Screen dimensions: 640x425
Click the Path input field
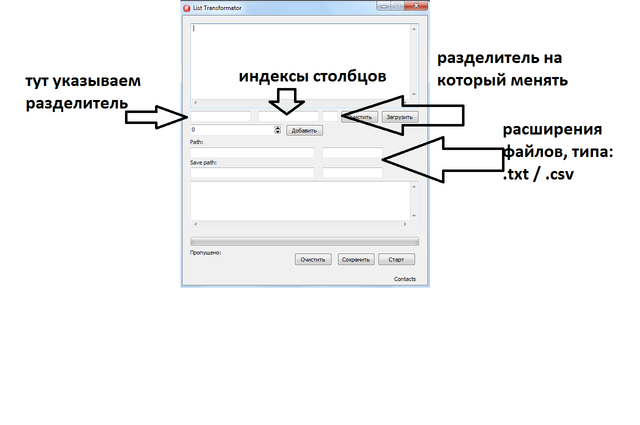pyautogui.click(x=252, y=153)
